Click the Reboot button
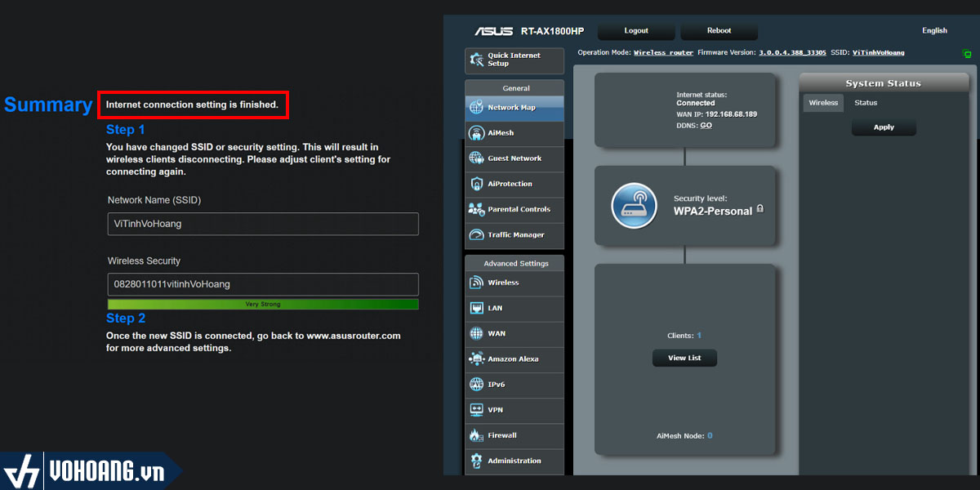This screenshot has height=490, width=980. [x=719, y=31]
